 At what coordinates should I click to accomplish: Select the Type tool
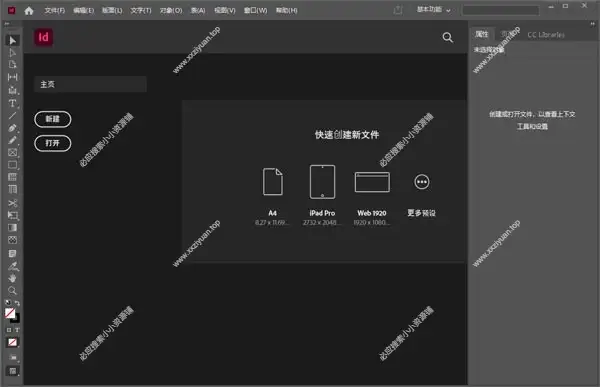click(12, 103)
